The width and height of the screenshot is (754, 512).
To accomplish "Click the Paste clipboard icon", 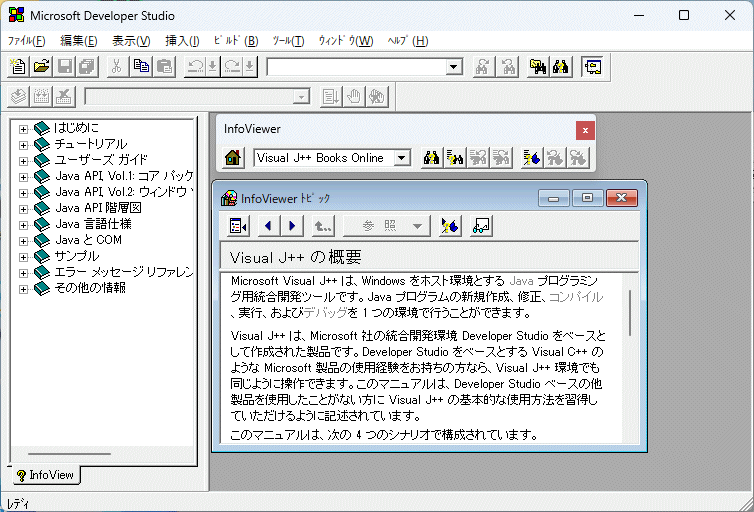I will [x=164, y=66].
